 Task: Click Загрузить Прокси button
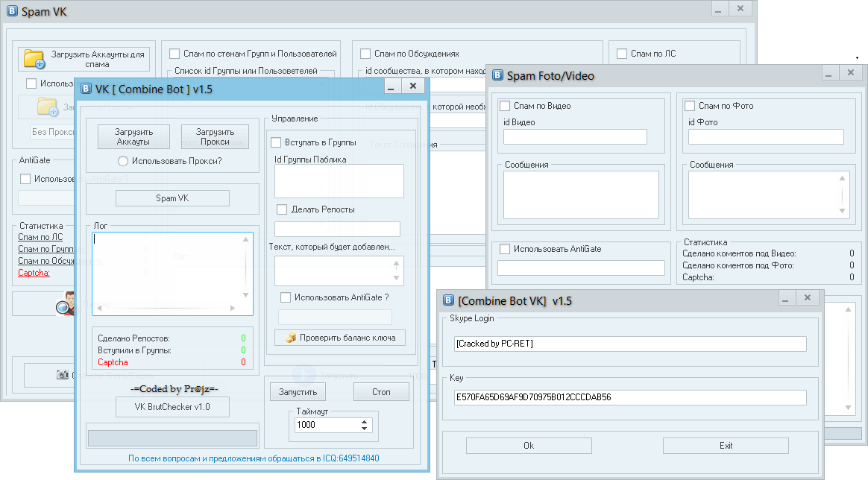pos(215,136)
